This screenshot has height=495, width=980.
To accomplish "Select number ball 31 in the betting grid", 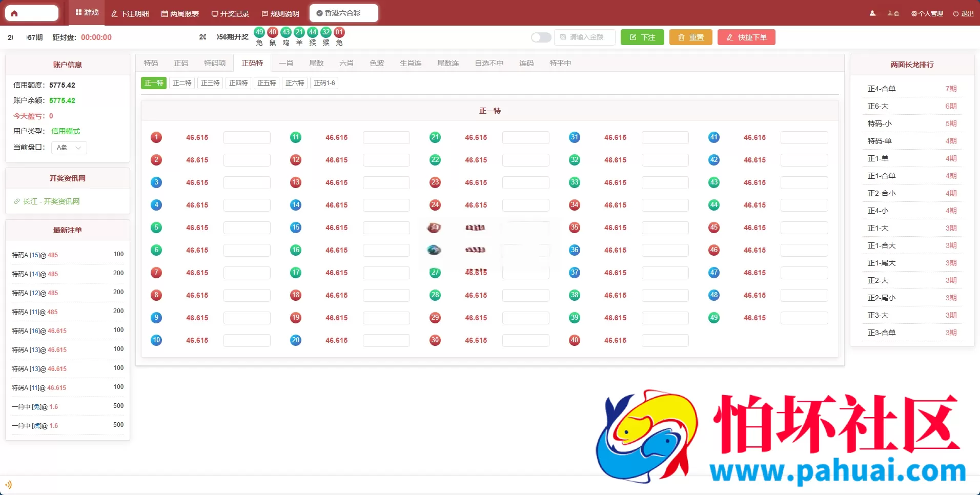I will (575, 137).
